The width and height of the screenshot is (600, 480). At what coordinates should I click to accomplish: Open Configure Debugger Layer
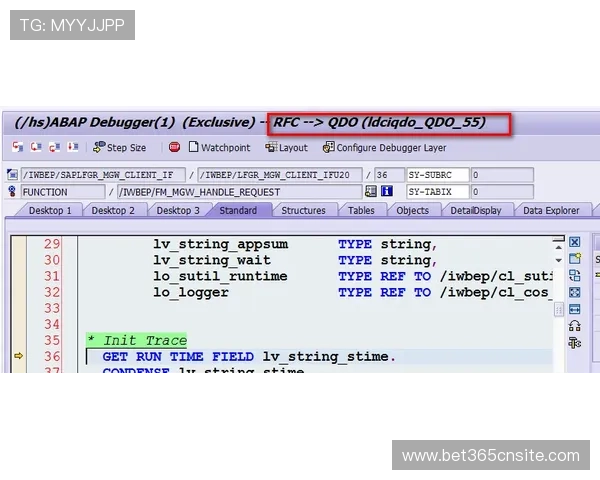pyautogui.click(x=383, y=147)
